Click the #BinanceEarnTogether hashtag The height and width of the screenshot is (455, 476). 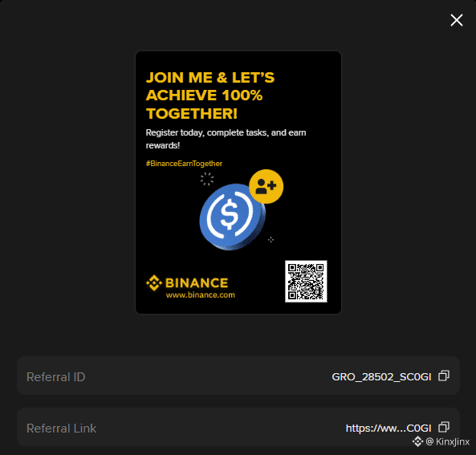(184, 164)
